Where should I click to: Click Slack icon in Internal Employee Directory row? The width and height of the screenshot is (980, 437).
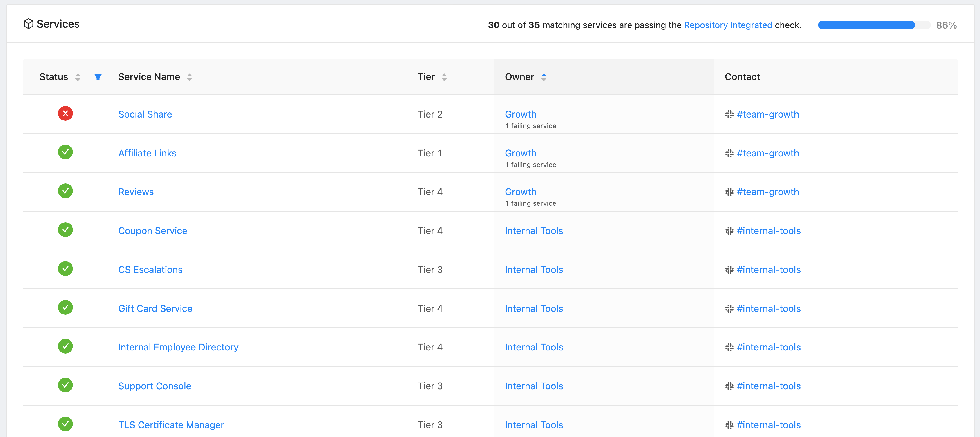click(729, 347)
